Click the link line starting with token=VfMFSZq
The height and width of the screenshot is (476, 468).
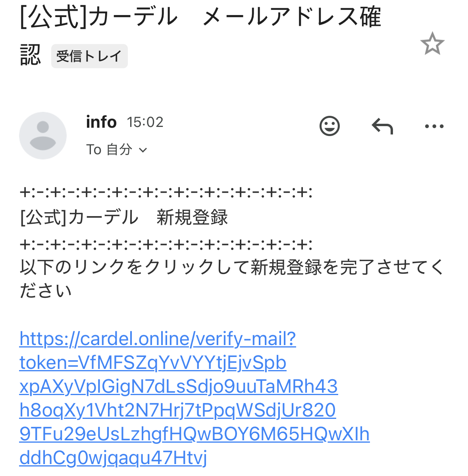[x=153, y=363]
